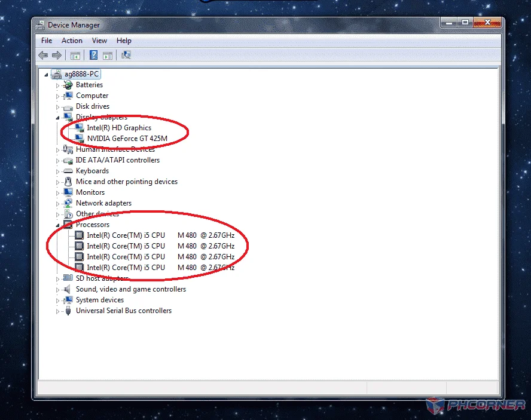This screenshot has height=420, width=531.
Task: Select the 'NVIDIA GeForce GT 425M' label
Action: point(127,139)
